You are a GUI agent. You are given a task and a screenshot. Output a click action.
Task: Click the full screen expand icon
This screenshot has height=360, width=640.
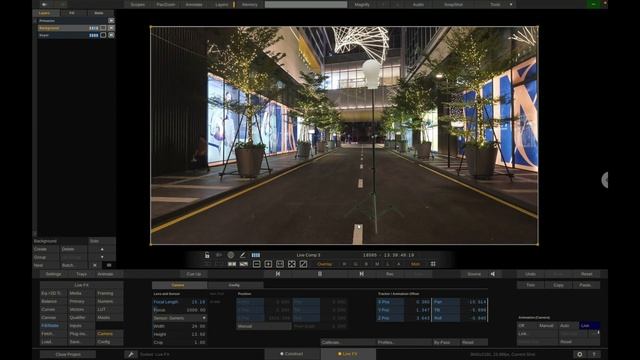pyautogui.click(x=291, y=264)
